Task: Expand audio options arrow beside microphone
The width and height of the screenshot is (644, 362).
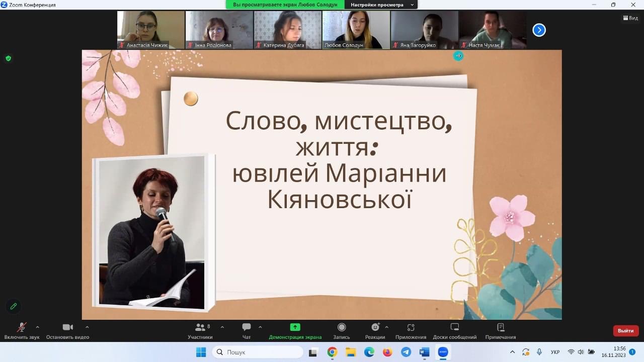Action: (x=37, y=327)
